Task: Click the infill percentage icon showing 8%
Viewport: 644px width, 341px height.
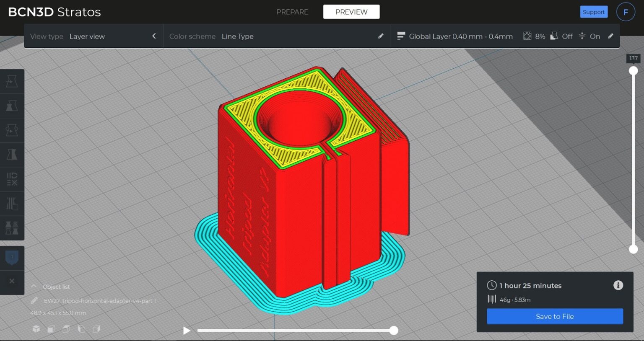Action: [527, 36]
